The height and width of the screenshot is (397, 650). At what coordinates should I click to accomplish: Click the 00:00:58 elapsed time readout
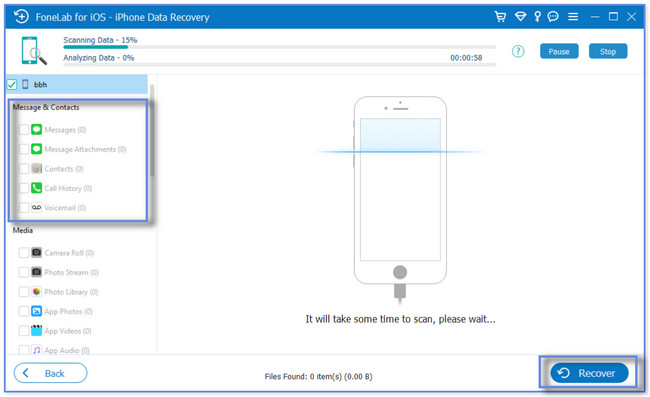[x=466, y=58]
